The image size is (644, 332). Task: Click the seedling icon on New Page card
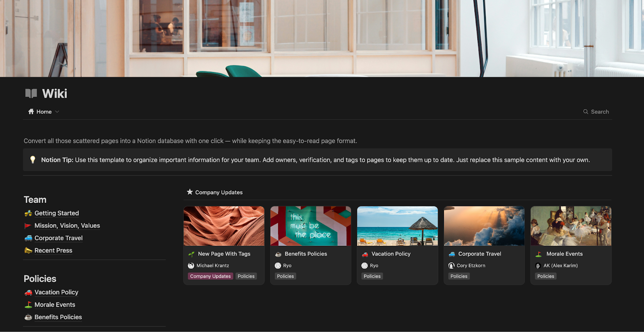pos(191,254)
